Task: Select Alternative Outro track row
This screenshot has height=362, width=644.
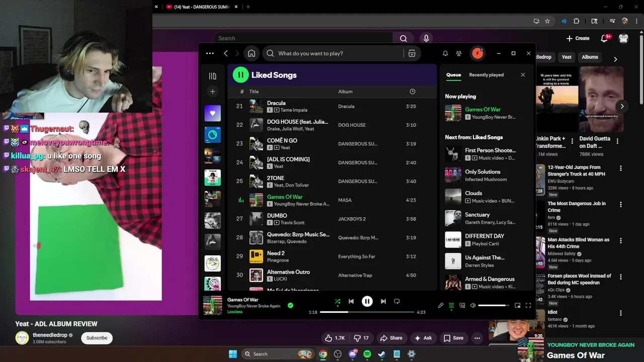Action: [332, 275]
